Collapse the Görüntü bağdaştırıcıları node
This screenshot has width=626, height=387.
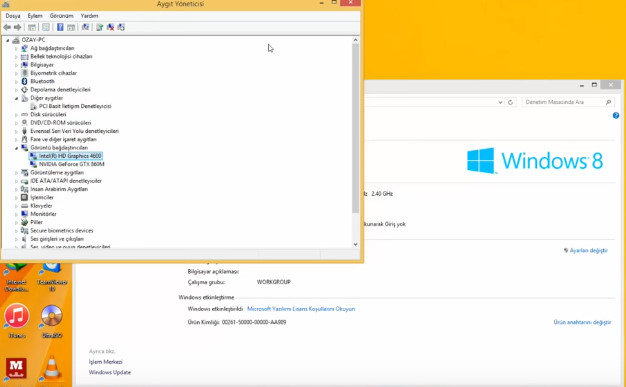[16, 148]
